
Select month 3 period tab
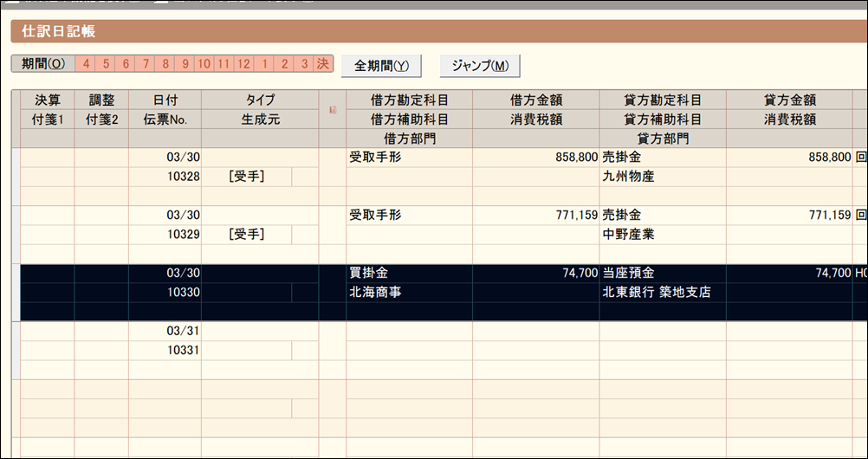pos(304,64)
